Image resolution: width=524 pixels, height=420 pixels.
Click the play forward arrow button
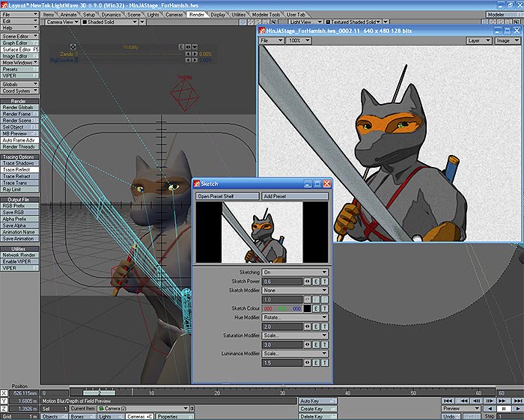[x=518, y=409]
